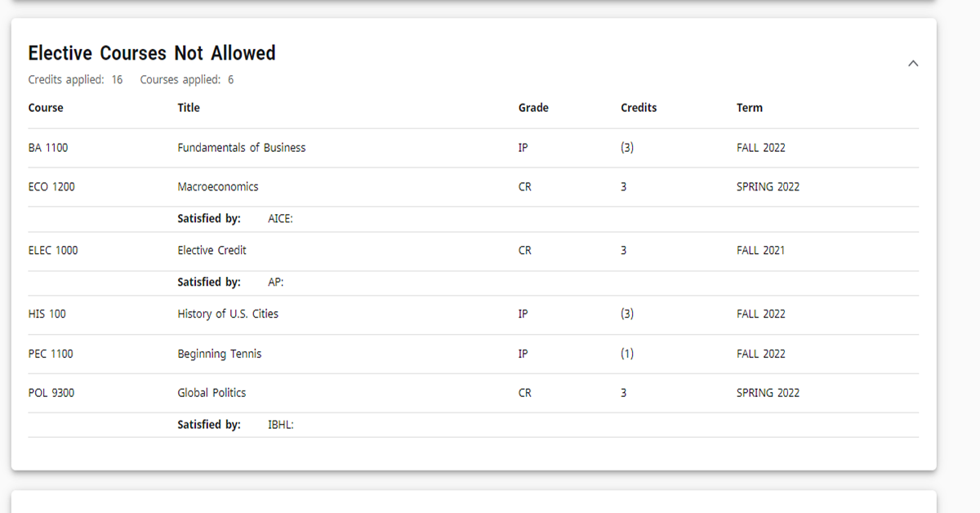Screen dimensions: 980x513
Task: Click the IP grade for Beginning Tennis
Action: pos(523,354)
